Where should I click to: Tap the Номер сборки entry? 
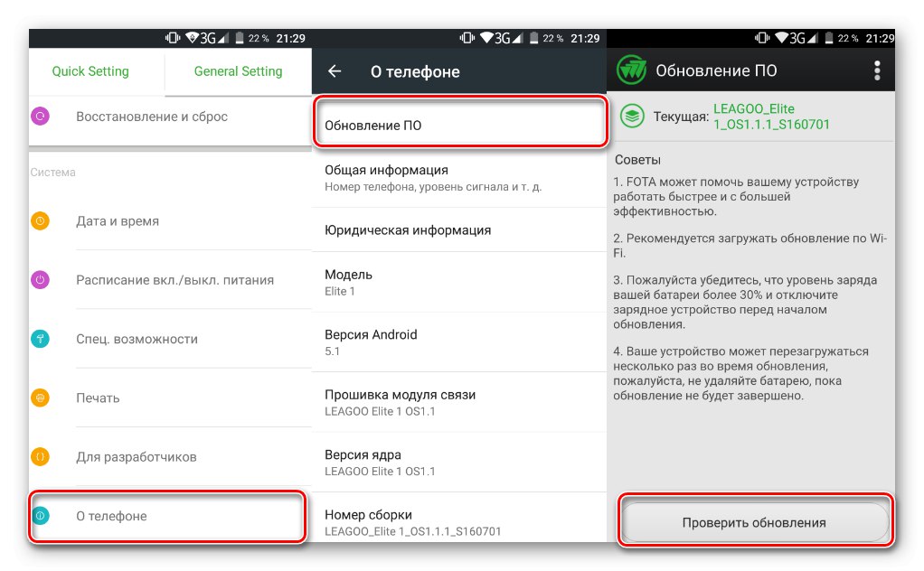459,520
